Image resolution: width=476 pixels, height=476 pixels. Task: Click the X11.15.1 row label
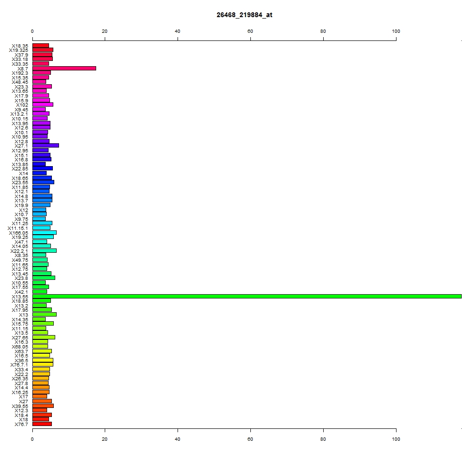click(x=18, y=228)
